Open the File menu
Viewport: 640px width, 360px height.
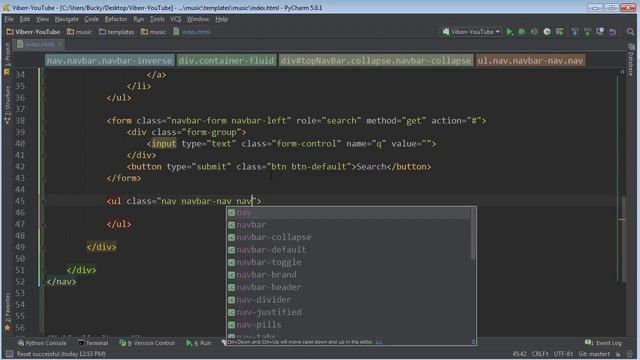[x=9, y=19]
